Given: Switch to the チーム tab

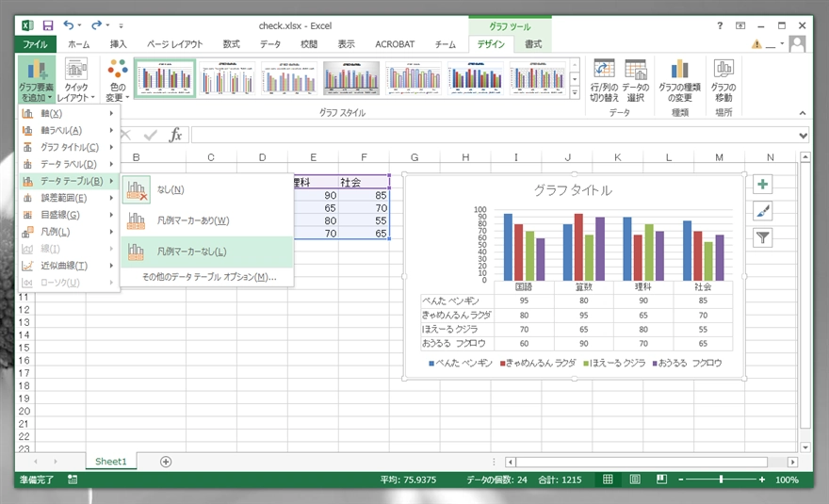Looking at the screenshot, I should pyautogui.click(x=446, y=44).
